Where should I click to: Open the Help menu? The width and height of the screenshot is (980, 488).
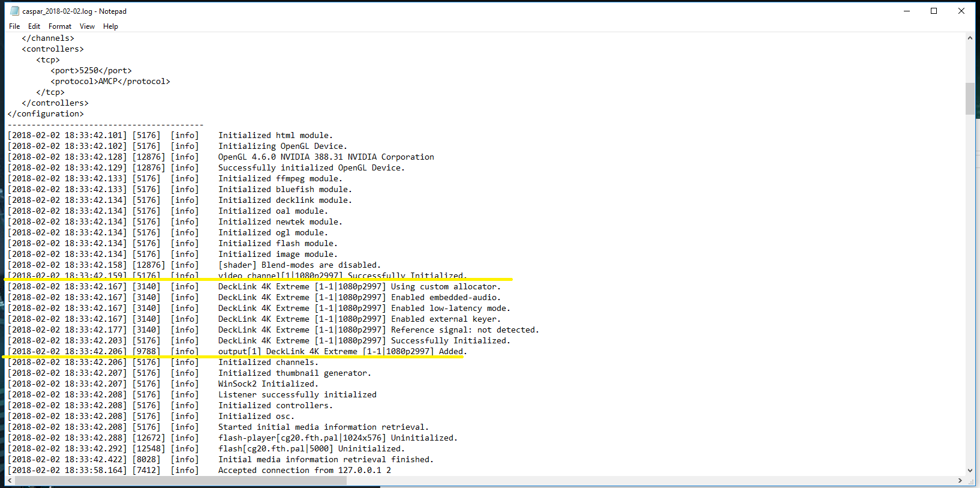111,26
